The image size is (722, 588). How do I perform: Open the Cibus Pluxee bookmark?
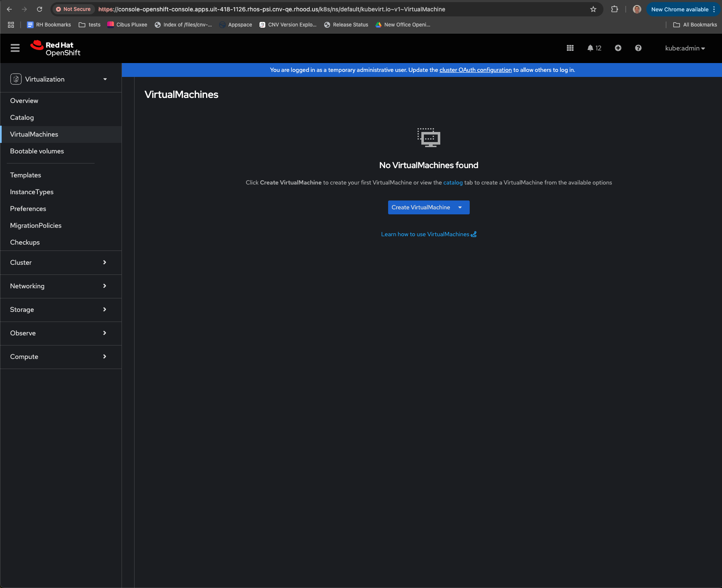[127, 25]
